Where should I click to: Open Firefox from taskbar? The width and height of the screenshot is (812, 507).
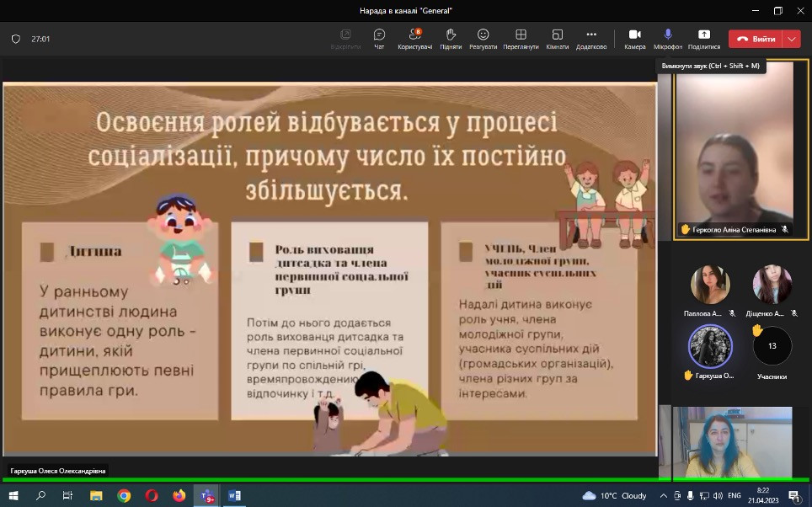coord(179,495)
